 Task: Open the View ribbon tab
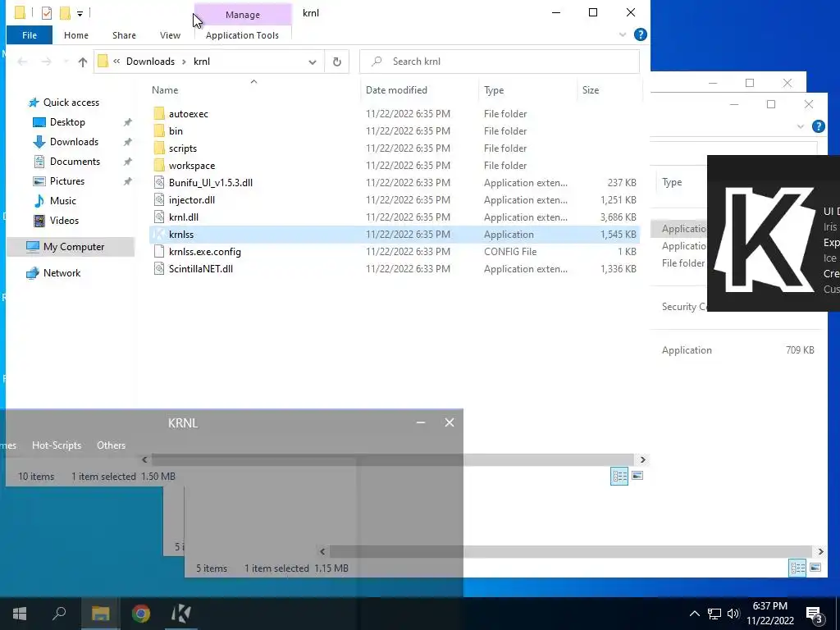tap(170, 35)
